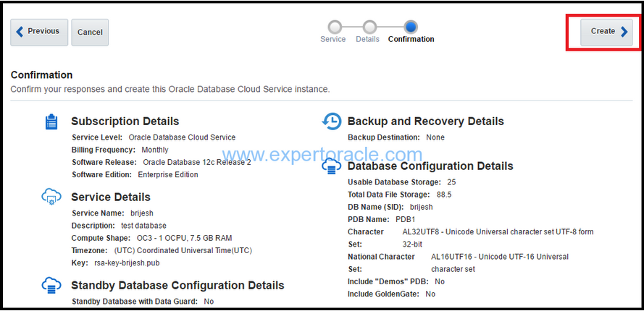Click the 'Oracle Database Cloud Service' service level value

[x=182, y=137]
